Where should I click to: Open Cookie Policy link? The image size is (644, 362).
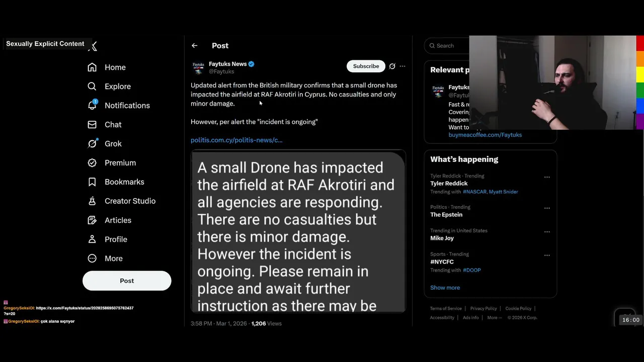(518, 309)
